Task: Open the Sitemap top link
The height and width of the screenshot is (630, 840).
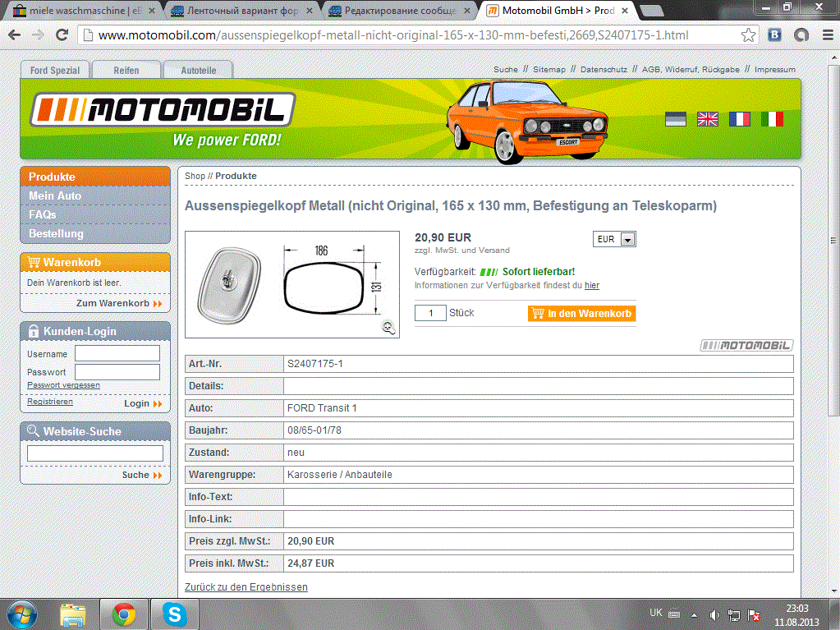Action: pos(549,69)
